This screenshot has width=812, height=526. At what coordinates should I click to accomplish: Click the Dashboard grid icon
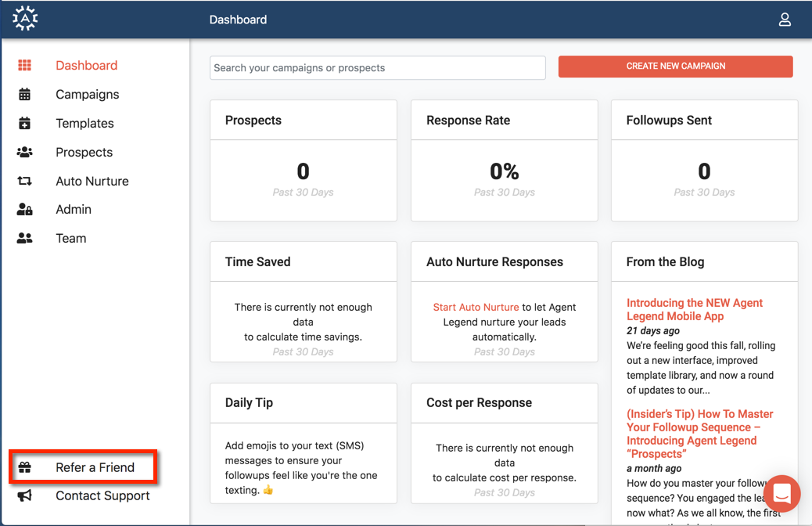25,66
